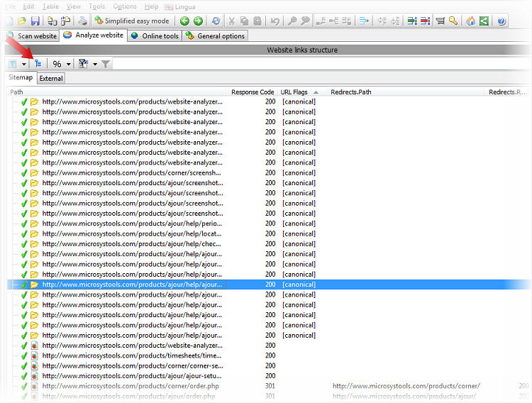532x403 pixels.
Task: Click the filter text input field
Action: click(319, 64)
